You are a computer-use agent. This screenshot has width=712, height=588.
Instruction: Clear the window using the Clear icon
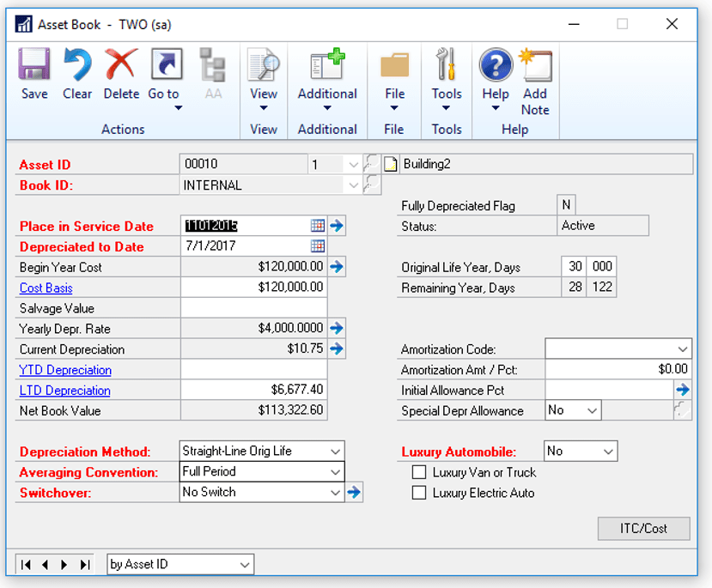click(x=76, y=75)
